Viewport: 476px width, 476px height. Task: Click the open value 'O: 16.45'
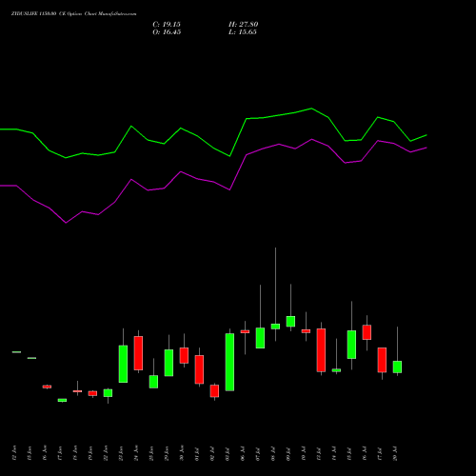[167, 32]
